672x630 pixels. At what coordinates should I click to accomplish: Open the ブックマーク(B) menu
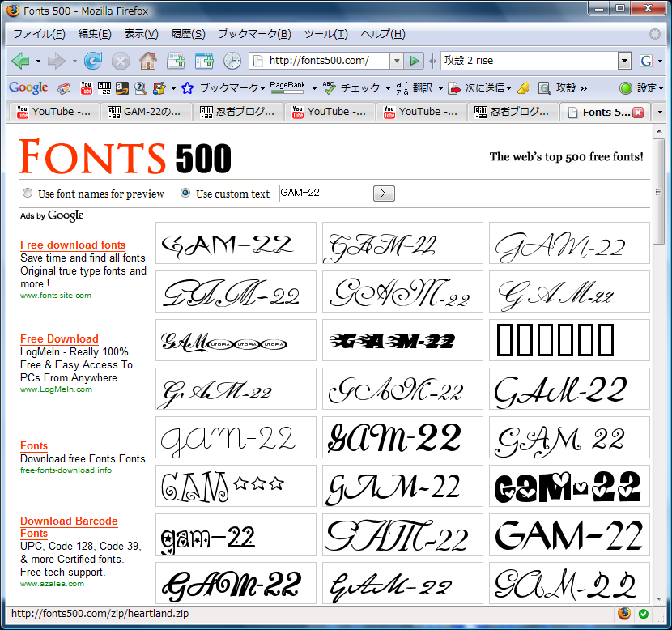pos(254,34)
